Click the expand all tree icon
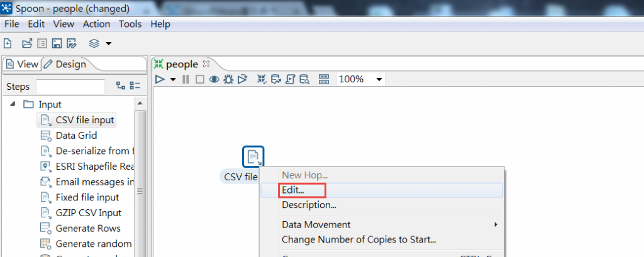This screenshot has width=644, height=257. (120, 86)
